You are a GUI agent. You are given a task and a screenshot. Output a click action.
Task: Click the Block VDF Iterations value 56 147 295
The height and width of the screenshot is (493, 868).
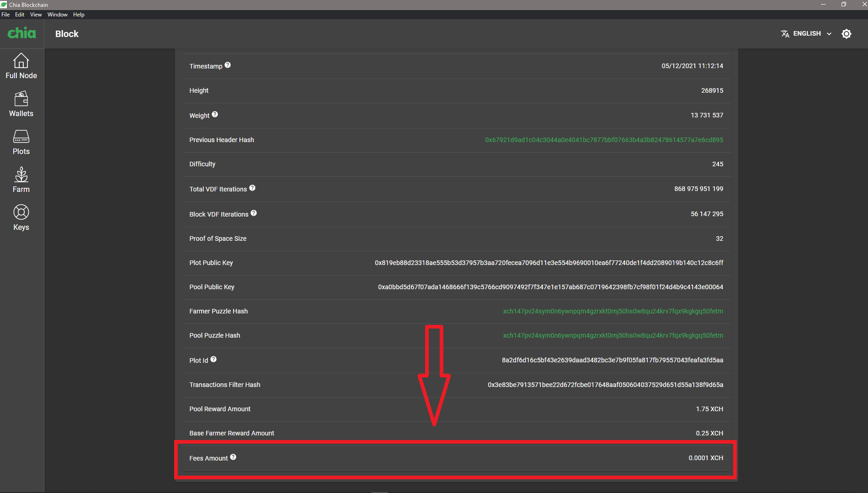(707, 214)
